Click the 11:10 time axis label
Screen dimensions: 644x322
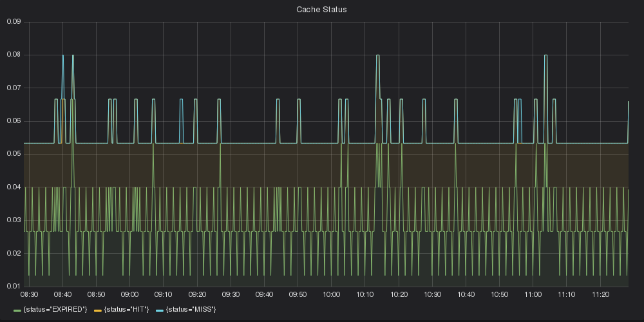point(567,294)
